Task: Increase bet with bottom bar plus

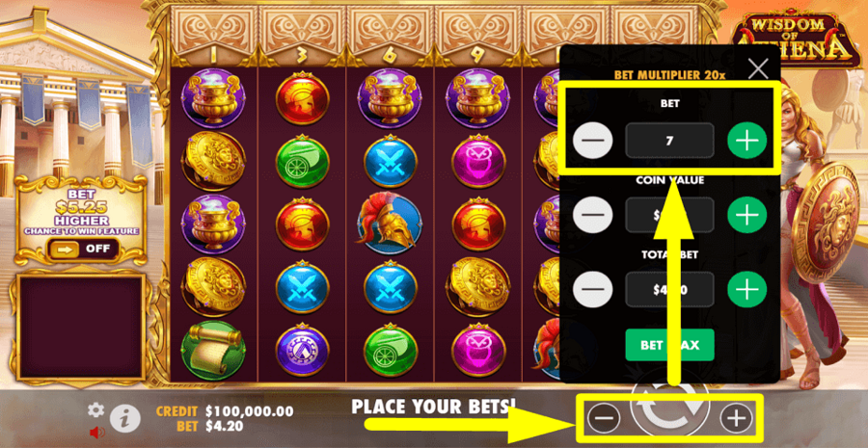Action: (736, 419)
